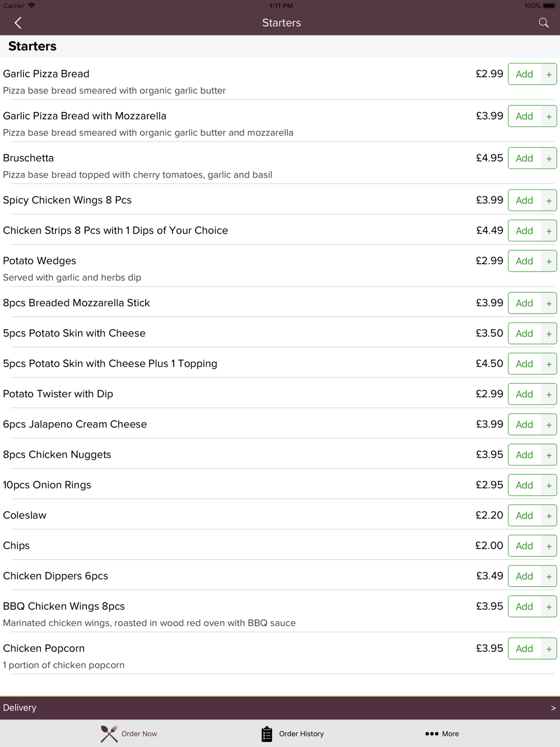Image resolution: width=560 pixels, height=747 pixels.
Task: Tap plus icon for Chicken Popcorn
Action: (549, 648)
